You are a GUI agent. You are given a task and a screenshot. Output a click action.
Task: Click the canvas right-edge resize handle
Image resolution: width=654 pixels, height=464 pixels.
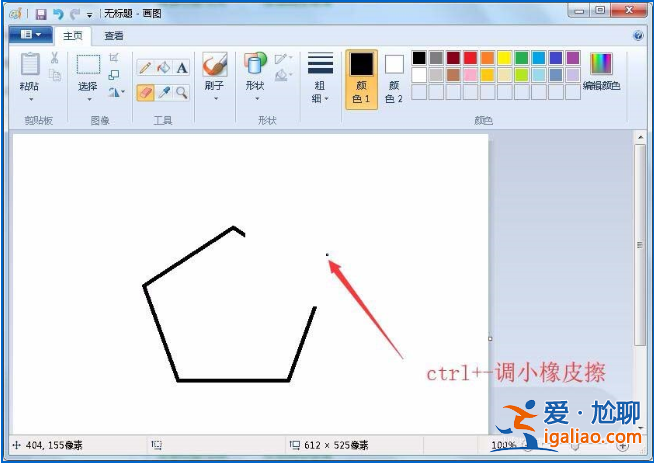(490, 339)
